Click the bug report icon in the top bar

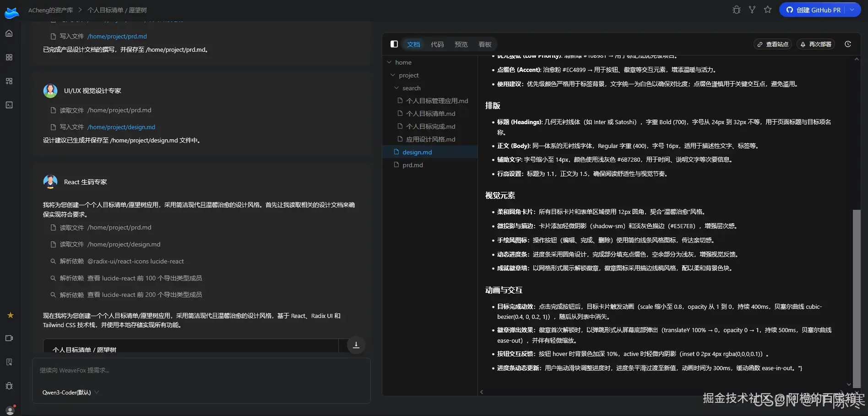tap(736, 10)
